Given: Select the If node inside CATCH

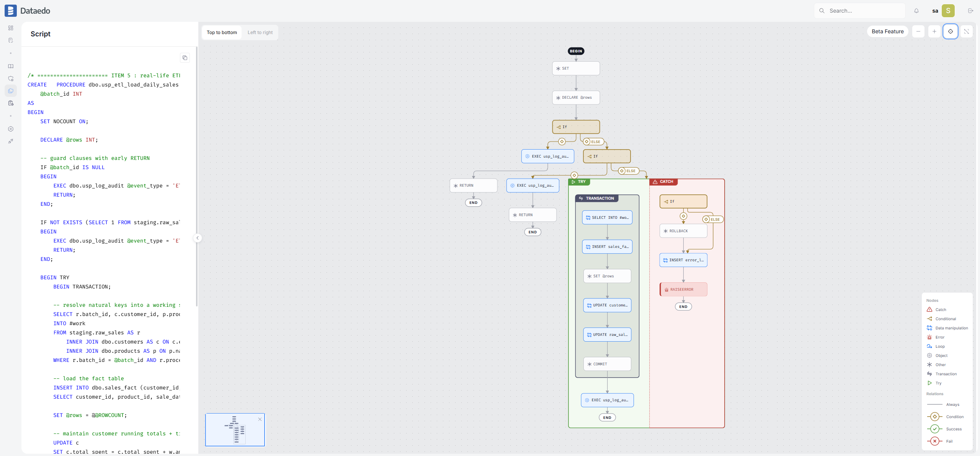Looking at the screenshot, I should coord(683,202).
